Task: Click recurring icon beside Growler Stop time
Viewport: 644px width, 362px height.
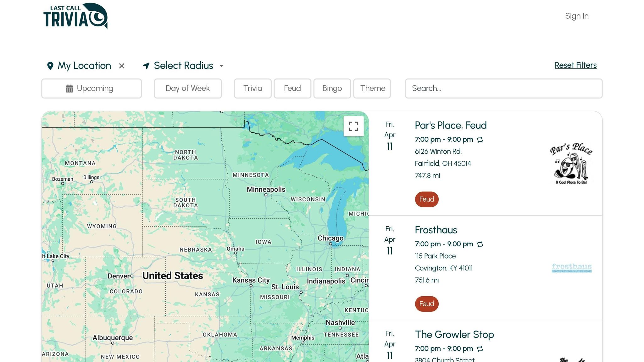Action: (x=480, y=349)
